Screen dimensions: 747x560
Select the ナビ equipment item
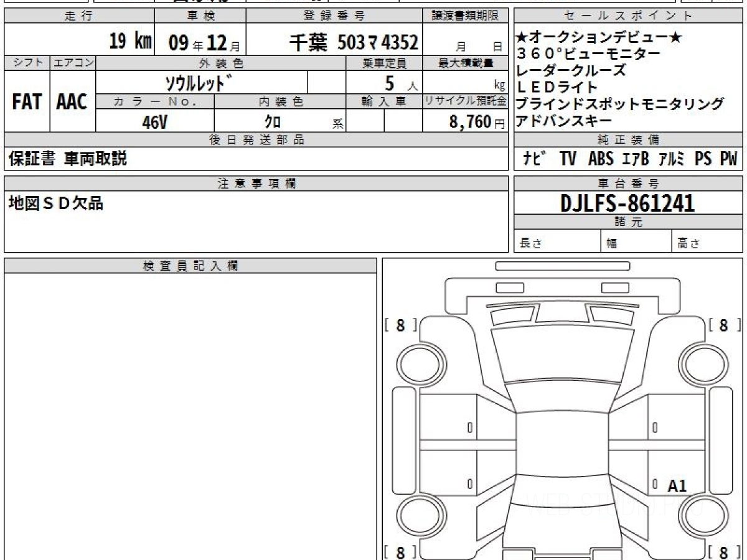tap(535, 159)
